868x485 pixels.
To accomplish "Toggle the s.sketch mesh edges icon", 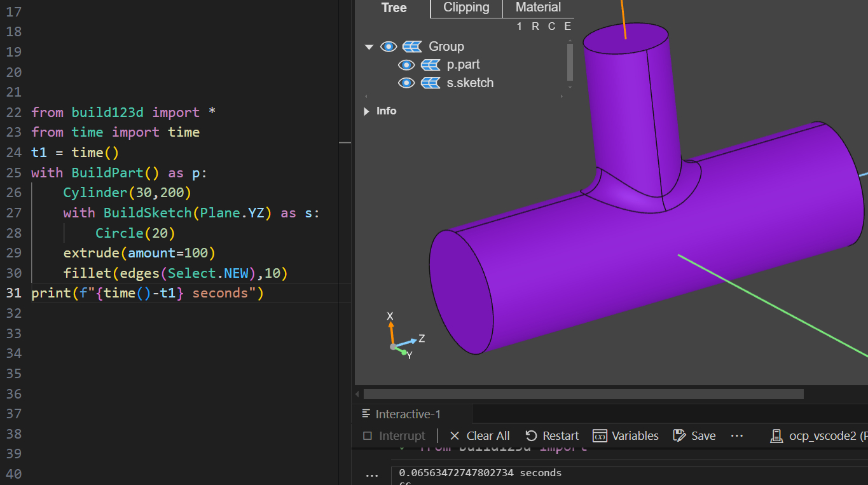I will [x=431, y=83].
